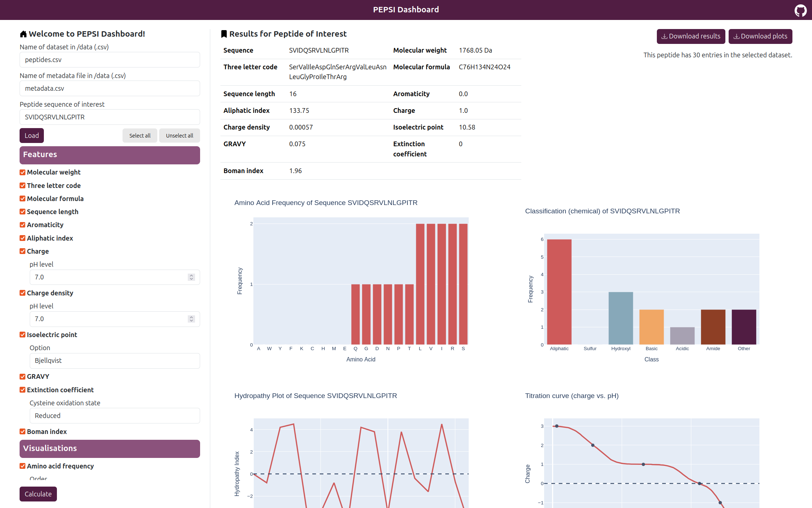Click the text about 30 entries in dataset
The width and height of the screenshot is (812, 508).
tap(718, 55)
